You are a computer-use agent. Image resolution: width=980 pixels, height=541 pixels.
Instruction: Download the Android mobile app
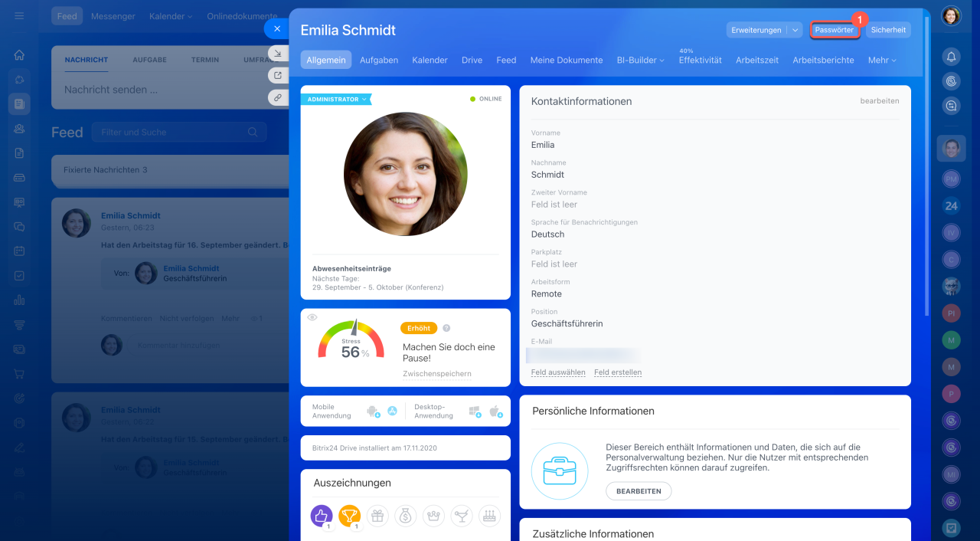tap(374, 411)
